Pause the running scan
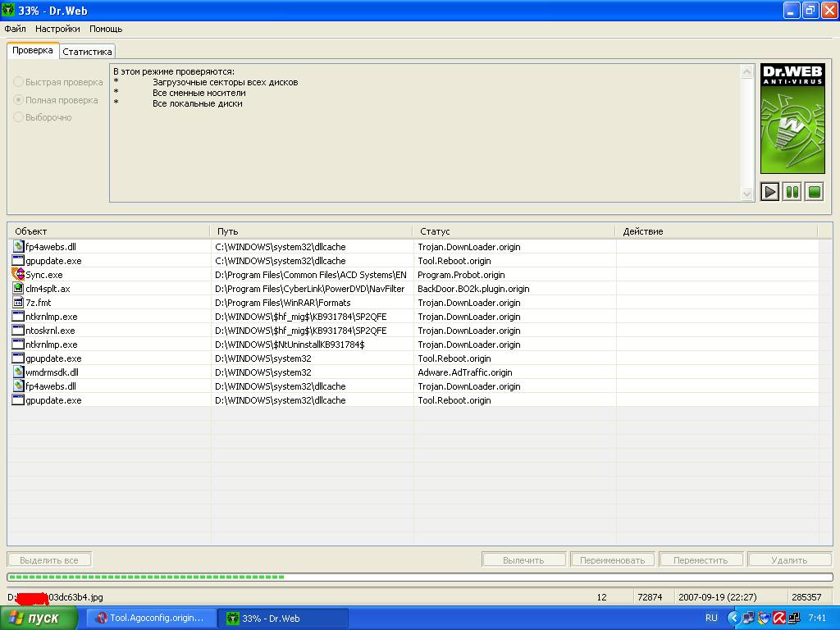 [x=792, y=192]
